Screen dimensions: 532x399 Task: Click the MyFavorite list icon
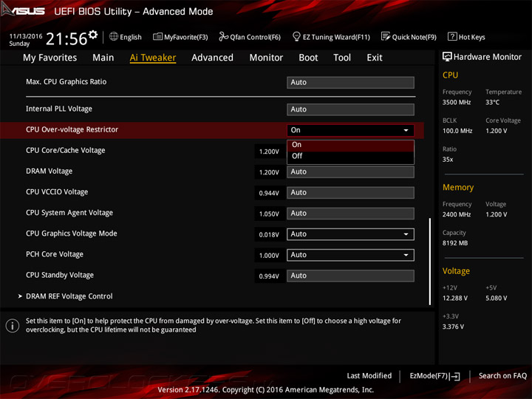tap(157, 37)
